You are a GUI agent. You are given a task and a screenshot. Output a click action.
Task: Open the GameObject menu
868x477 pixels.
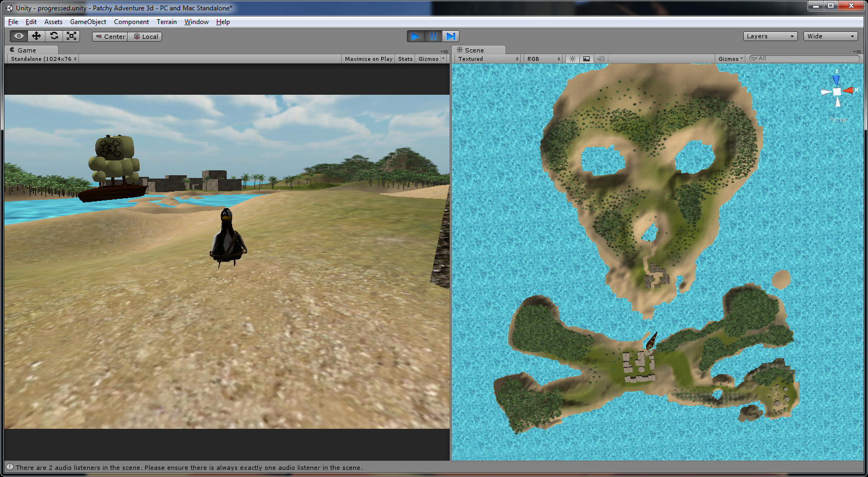click(x=88, y=22)
